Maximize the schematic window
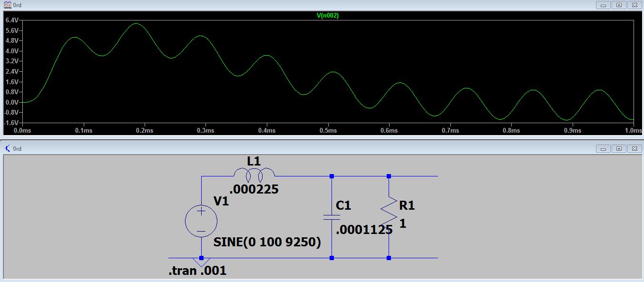The image size is (644, 282). pos(619,149)
